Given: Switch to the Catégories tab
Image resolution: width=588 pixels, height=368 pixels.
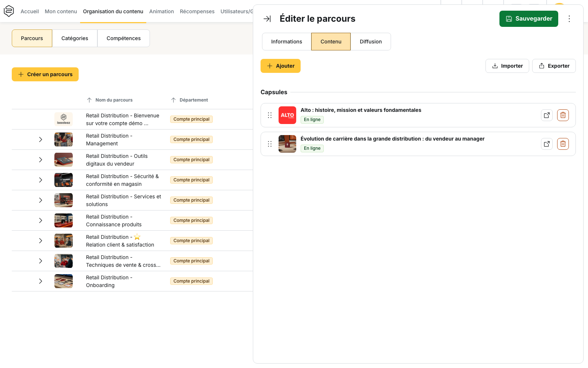Looking at the screenshot, I should click(75, 38).
